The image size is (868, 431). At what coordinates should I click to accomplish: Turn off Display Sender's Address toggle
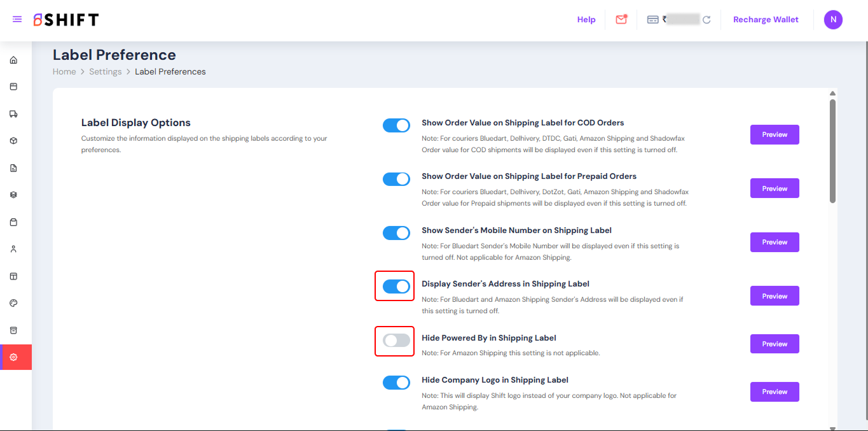[x=396, y=286]
